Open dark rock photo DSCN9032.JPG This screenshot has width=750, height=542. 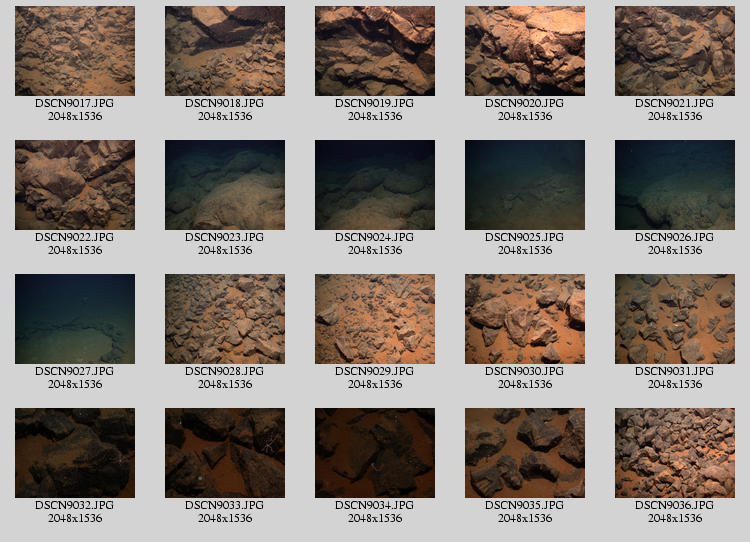75,453
